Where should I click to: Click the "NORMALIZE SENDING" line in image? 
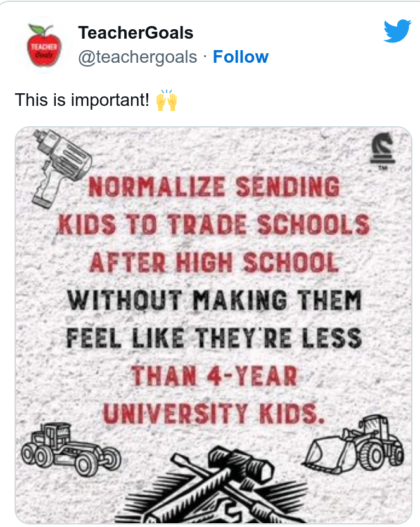213,187
